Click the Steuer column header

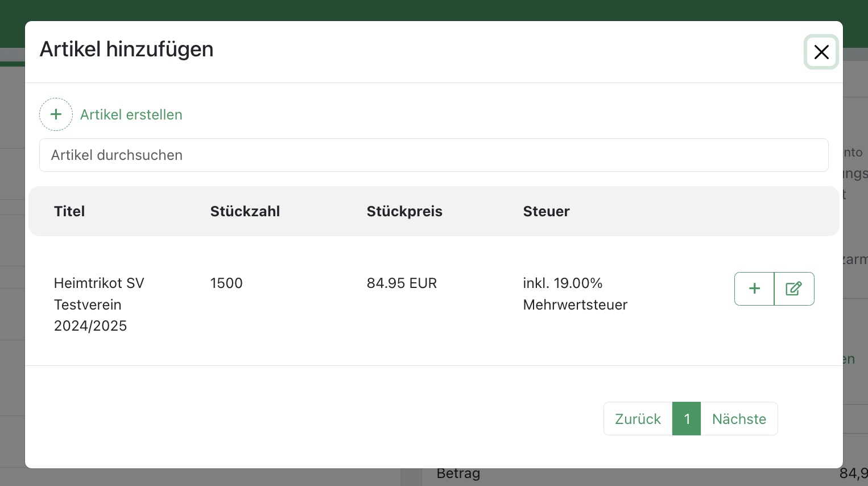coord(546,212)
